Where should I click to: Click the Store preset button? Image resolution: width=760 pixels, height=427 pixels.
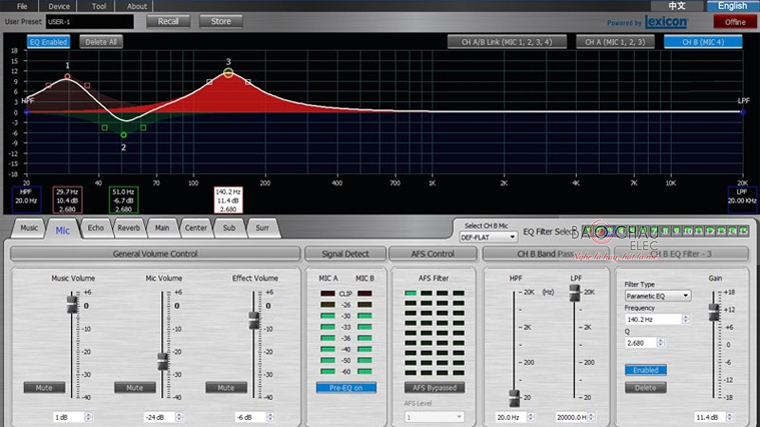click(x=221, y=21)
